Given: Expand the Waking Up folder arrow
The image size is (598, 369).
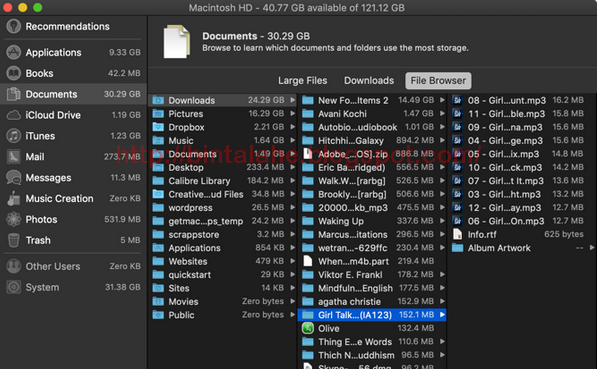Looking at the screenshot, I should 442,221.
